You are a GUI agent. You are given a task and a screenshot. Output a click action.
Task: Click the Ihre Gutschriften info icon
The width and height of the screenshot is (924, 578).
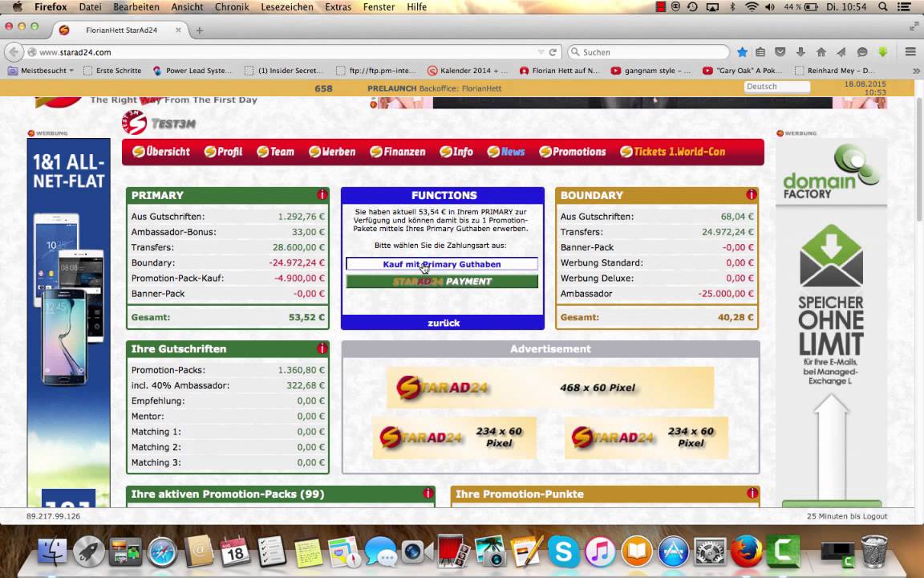point(322,348)
